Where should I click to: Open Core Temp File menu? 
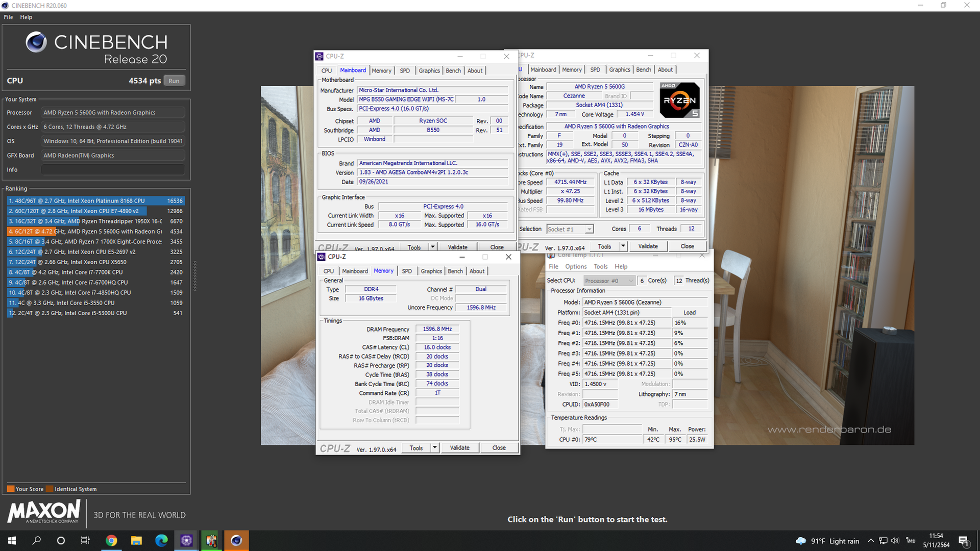(x=553, y=266)
